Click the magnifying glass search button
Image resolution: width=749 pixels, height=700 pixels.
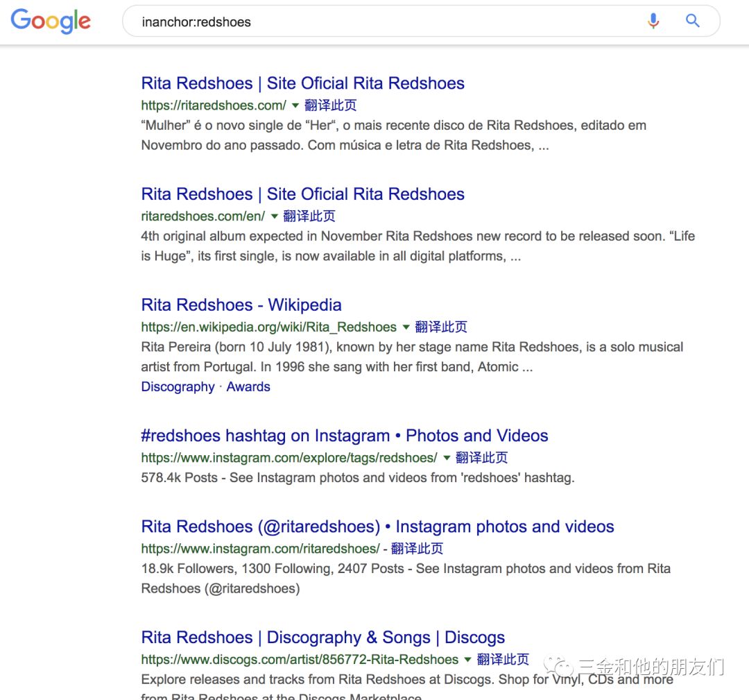(693, 21)
